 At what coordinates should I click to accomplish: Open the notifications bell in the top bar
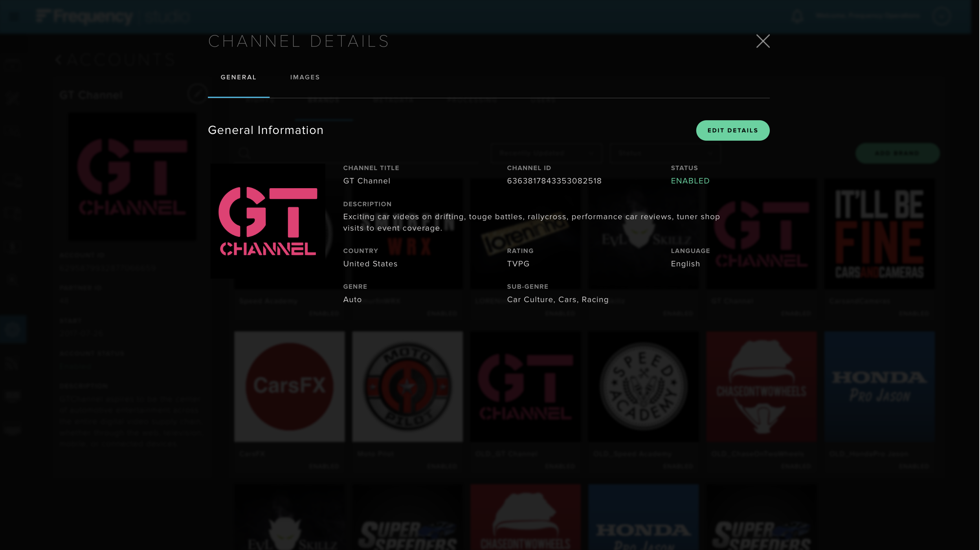pyautogui.click(x=797, y=16)
